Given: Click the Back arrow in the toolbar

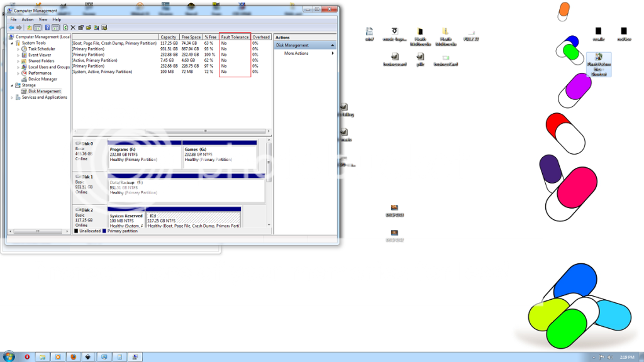Looking at the screenshot, I should pyautogui.click(x=11, y=28).
